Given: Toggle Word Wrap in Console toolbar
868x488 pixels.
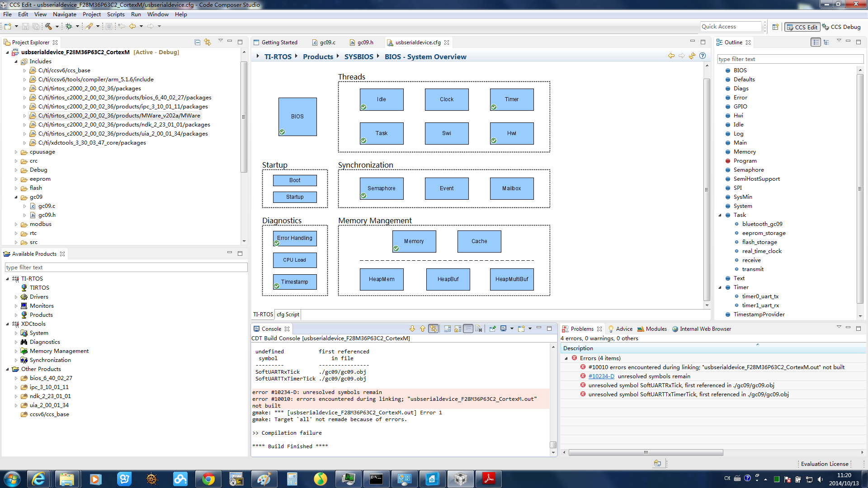Looking at the screenshot, I should (x=468, y=329).
